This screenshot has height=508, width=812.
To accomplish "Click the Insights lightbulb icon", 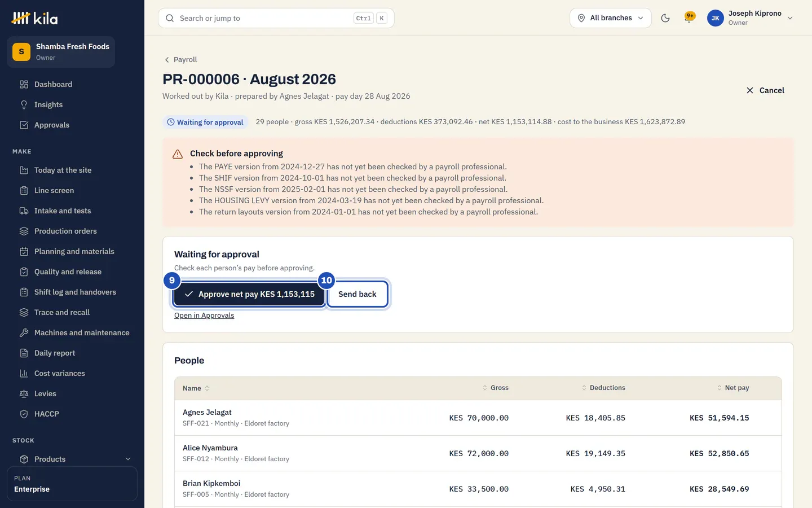I will (24, 104).
